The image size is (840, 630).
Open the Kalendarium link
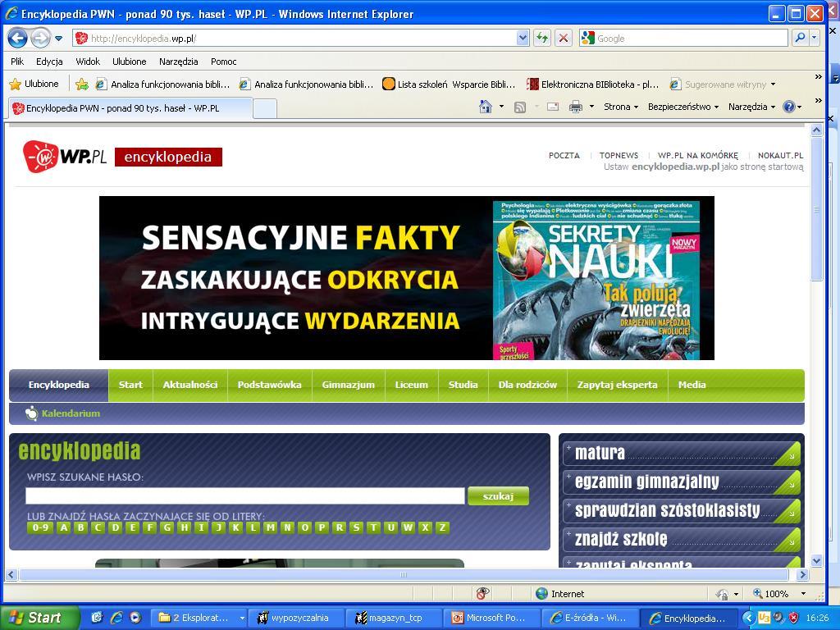71,413
